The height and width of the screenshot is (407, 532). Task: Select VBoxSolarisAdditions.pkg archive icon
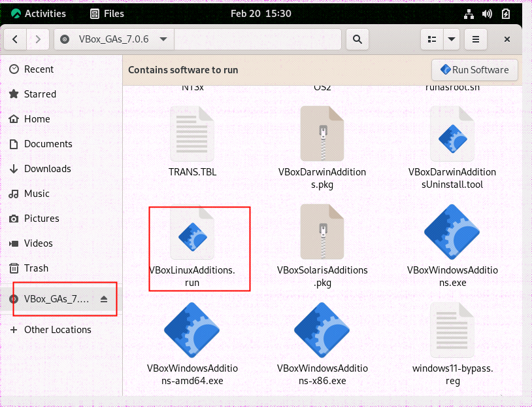[x=322, y=232]
